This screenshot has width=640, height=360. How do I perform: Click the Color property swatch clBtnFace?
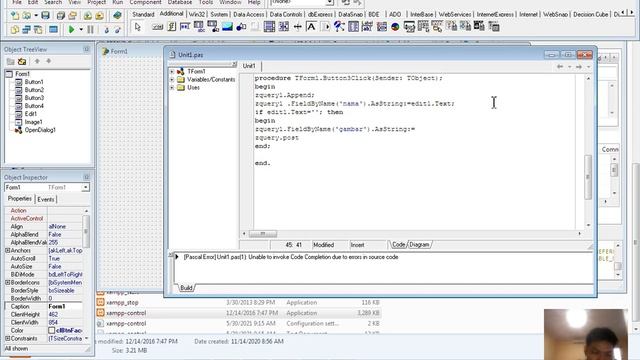pos(51,330)
